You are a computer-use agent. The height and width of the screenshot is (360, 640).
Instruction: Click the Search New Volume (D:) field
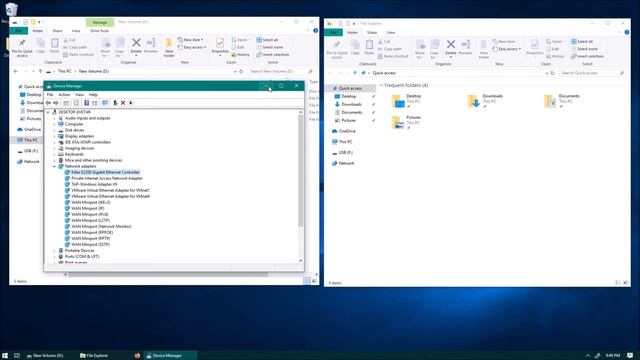point(281,71)
